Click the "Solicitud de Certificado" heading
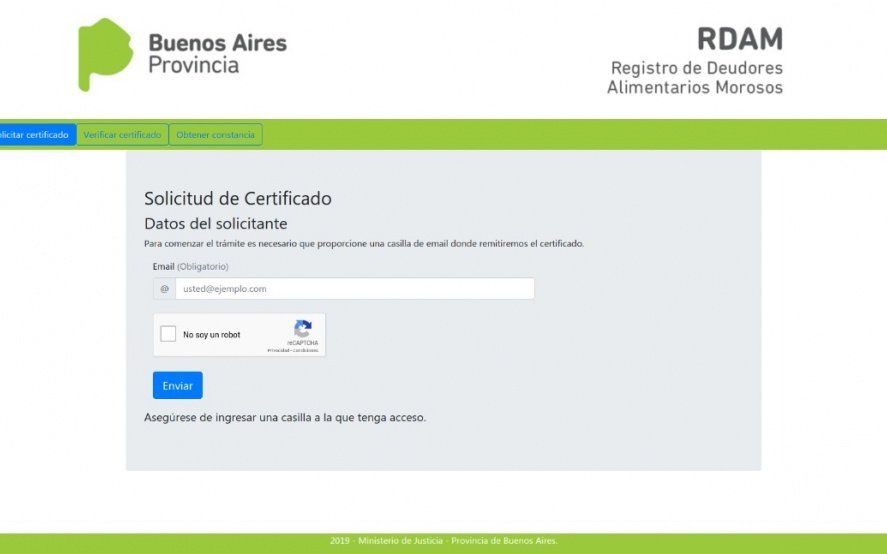Image resolution: width=887 pixels, height=554 pixels. coord(238,199)
